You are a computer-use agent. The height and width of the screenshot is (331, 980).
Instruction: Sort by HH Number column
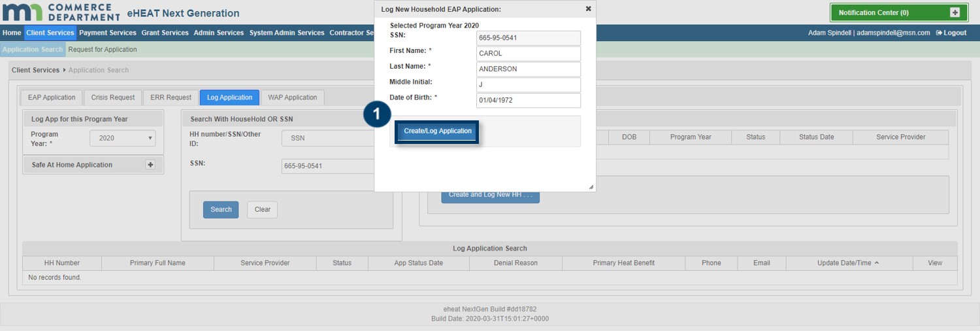point(62,263)
